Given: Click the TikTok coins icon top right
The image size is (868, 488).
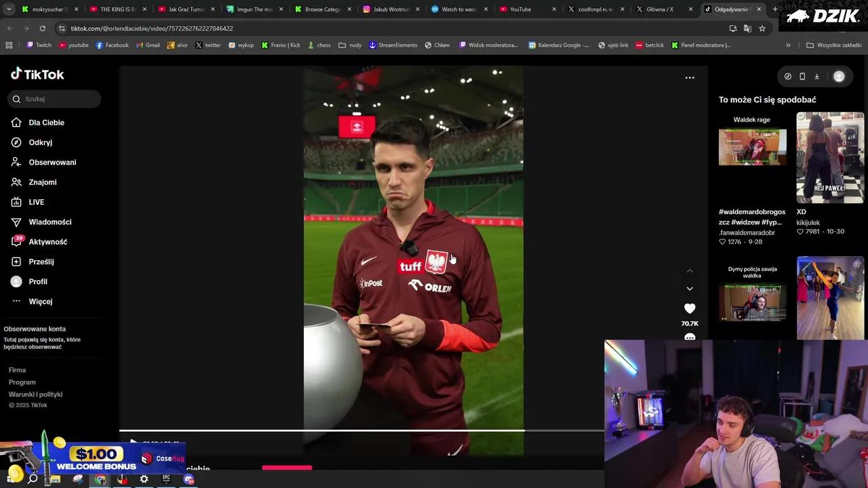Looking at the screenshot, I should tap(787, 77).
